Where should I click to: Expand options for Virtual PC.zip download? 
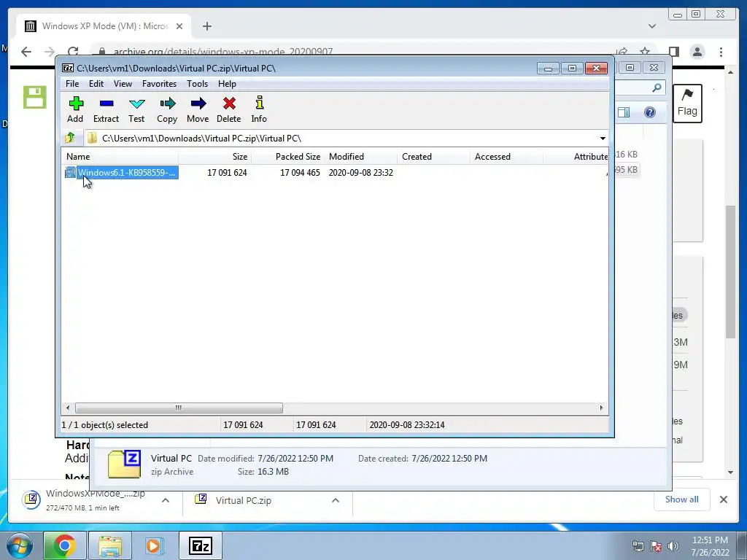point(336,500)
